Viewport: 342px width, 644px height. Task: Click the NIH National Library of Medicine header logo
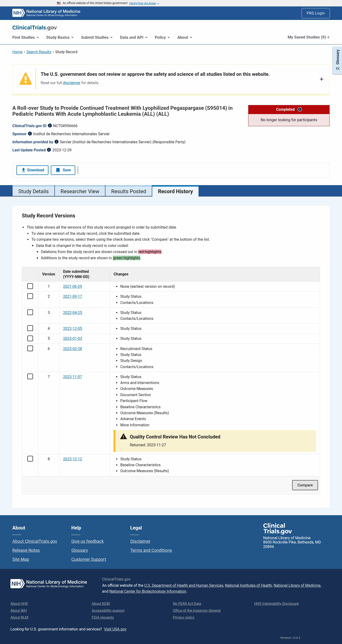[46, 13]
